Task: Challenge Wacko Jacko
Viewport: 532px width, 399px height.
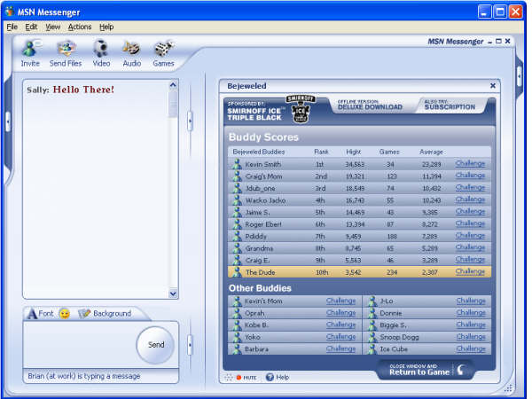Action: (470, 199)
